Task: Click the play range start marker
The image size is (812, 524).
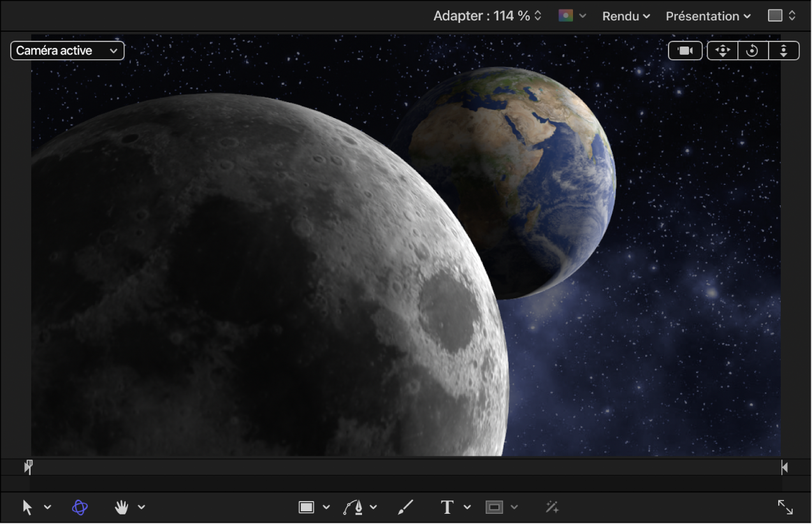Action: (x=27, y=467)
